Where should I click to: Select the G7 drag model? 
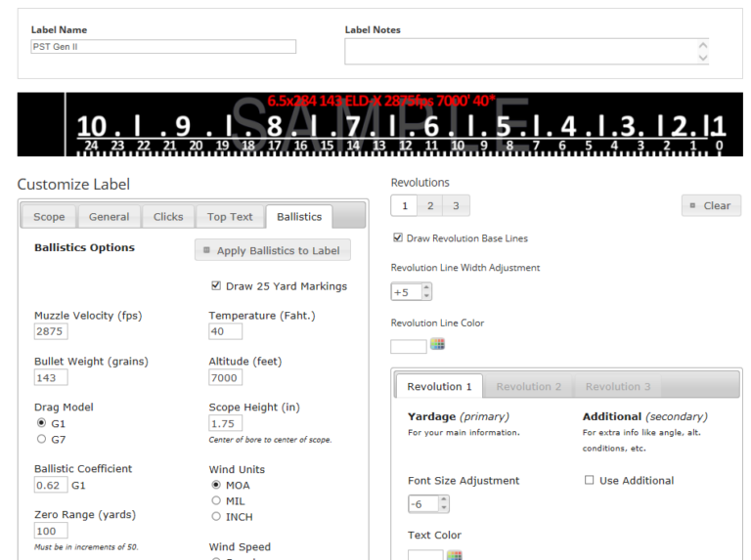[40, 438]
